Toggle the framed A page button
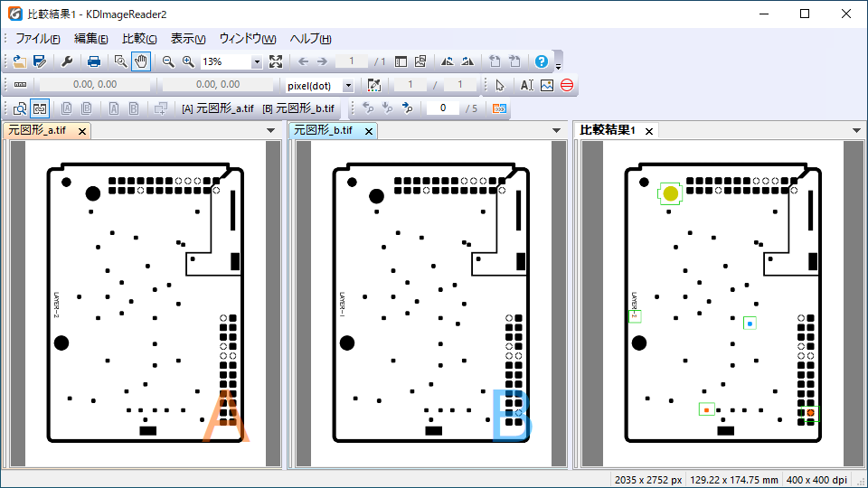 tap(66, 108)
